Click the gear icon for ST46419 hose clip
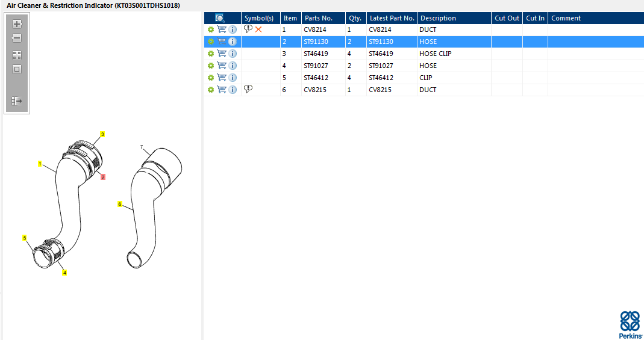 (211, 54)
